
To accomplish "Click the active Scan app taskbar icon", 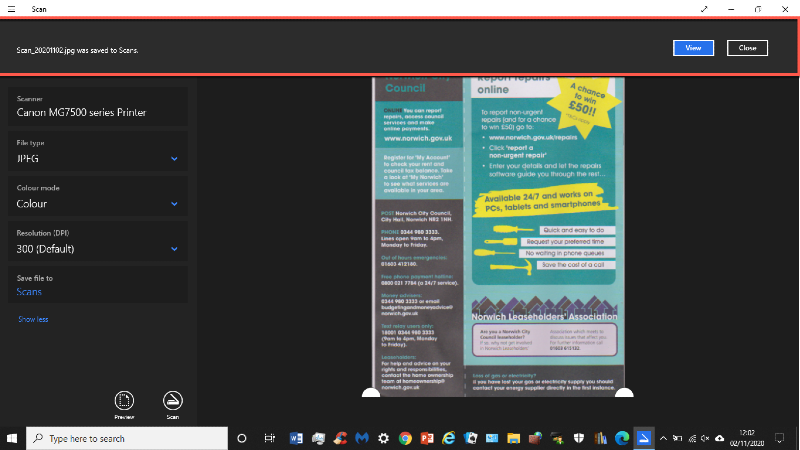I will (x=644, y=438).
